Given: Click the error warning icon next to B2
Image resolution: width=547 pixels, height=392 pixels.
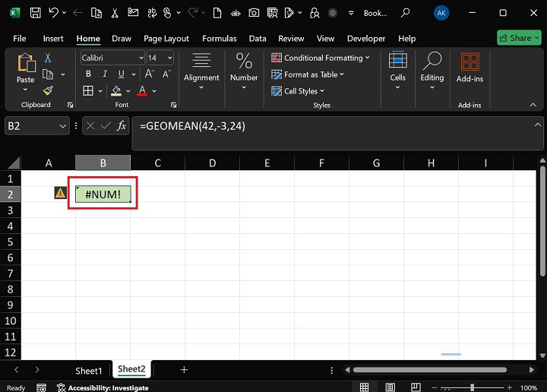Looking at the screenshot, I should click(x=60, y=193).
